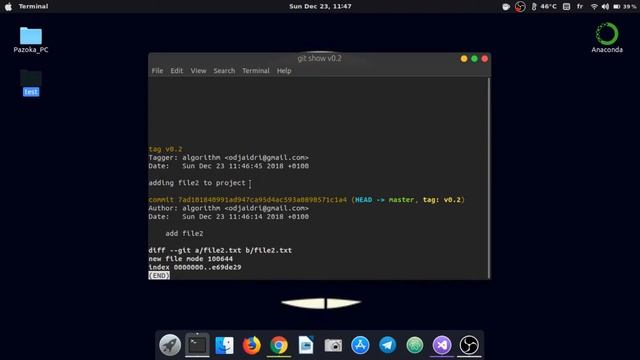Open the Terminal menu in window menubar

click(x=256, y=71)
